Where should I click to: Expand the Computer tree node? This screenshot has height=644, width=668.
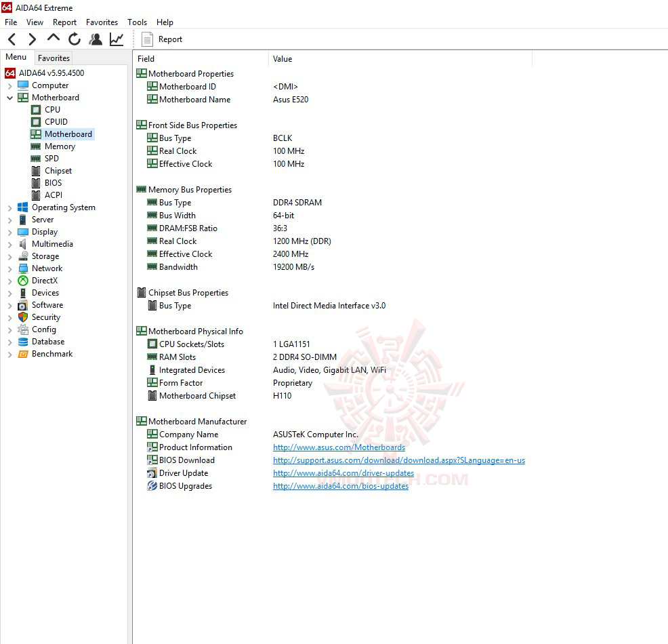[9, 85]
